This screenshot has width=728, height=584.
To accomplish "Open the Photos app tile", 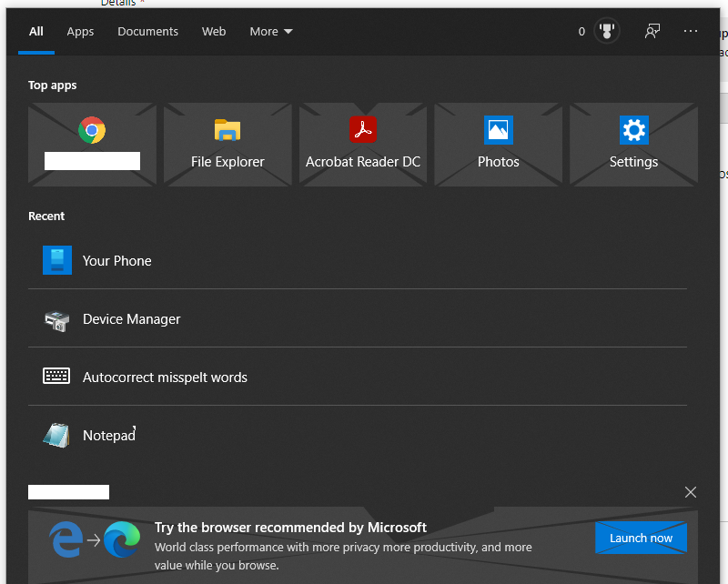I will (498, 145).
